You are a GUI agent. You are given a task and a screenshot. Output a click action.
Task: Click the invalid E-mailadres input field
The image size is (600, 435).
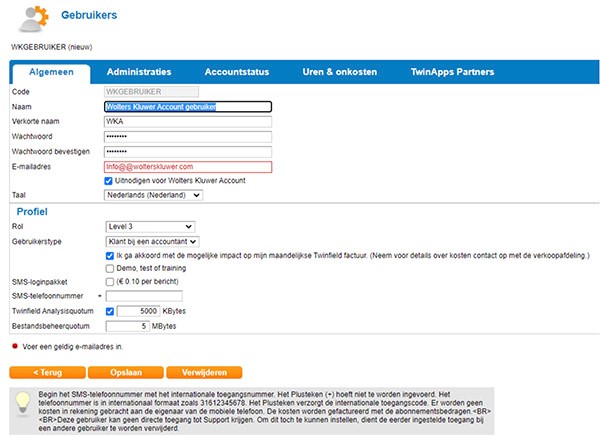tap(188, 167)
